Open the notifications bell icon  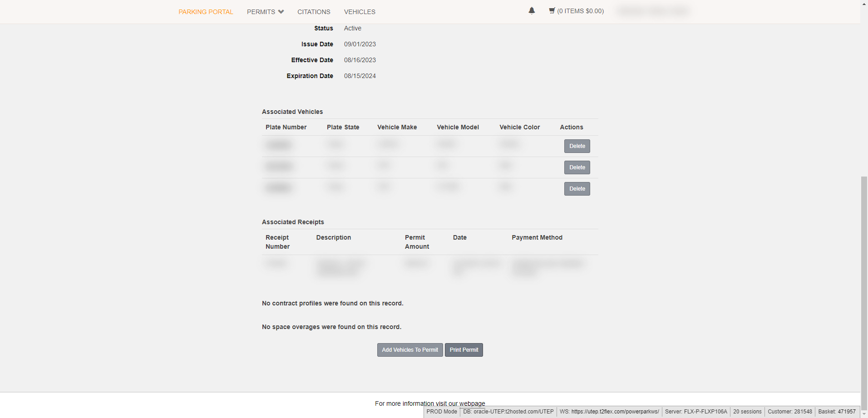[532, 10]
